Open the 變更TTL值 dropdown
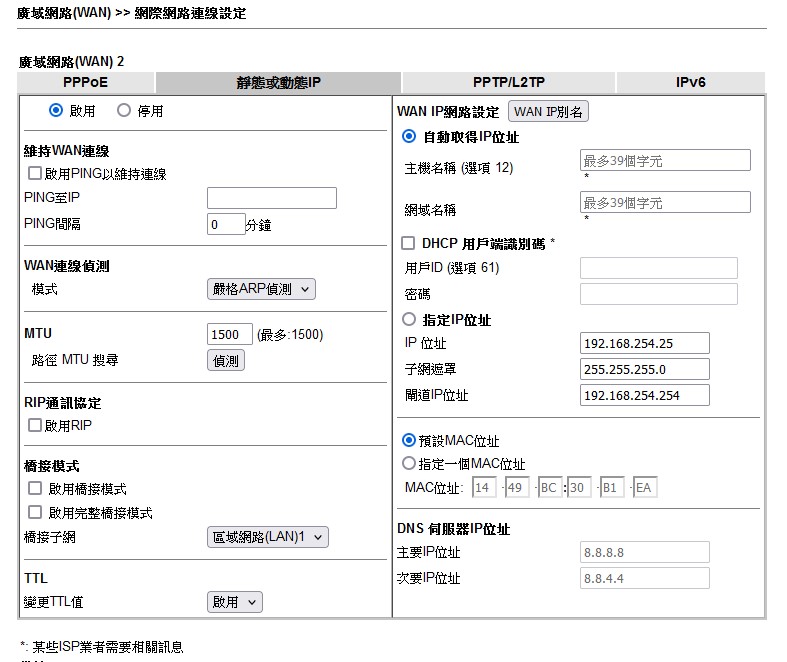Image resolution: width=787 pixels, height=662 pixels. point(235,602)
